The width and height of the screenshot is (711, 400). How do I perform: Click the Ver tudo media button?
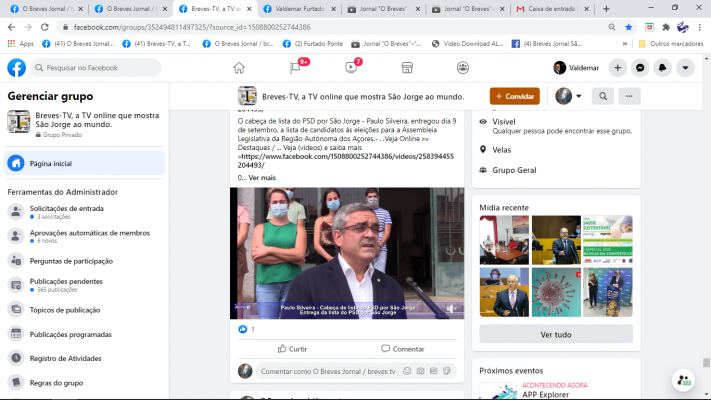[555, 335]
